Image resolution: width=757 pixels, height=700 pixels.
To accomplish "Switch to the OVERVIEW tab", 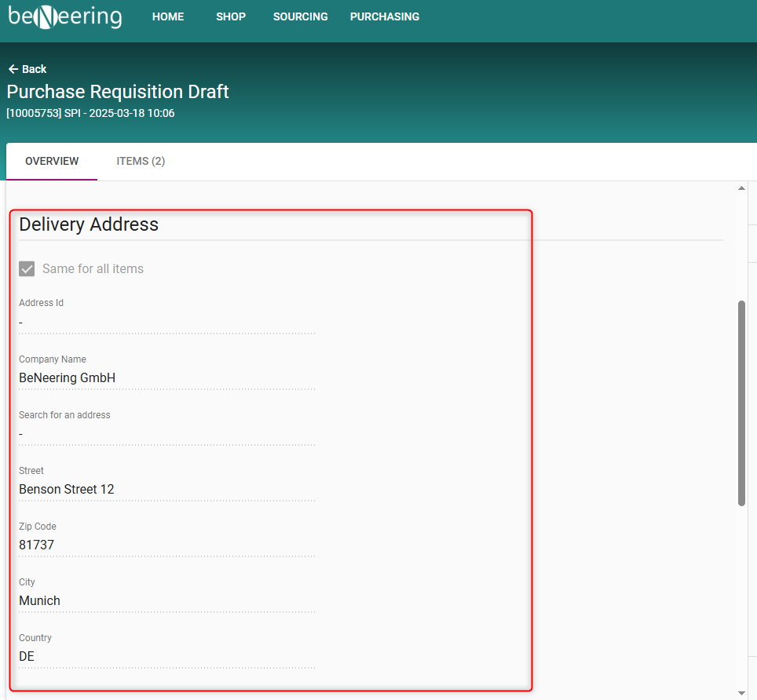I will click(x=52, y=162).
